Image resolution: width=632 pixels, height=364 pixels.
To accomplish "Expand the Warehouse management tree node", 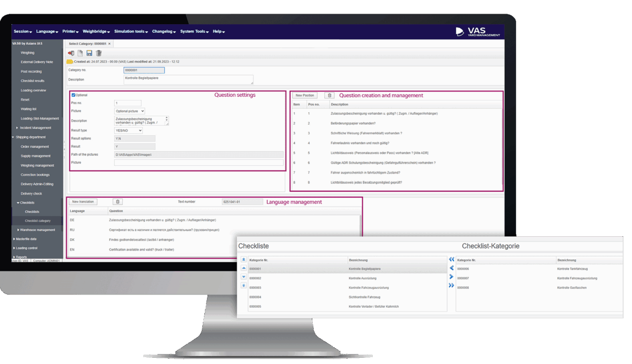I will point(18,230).
